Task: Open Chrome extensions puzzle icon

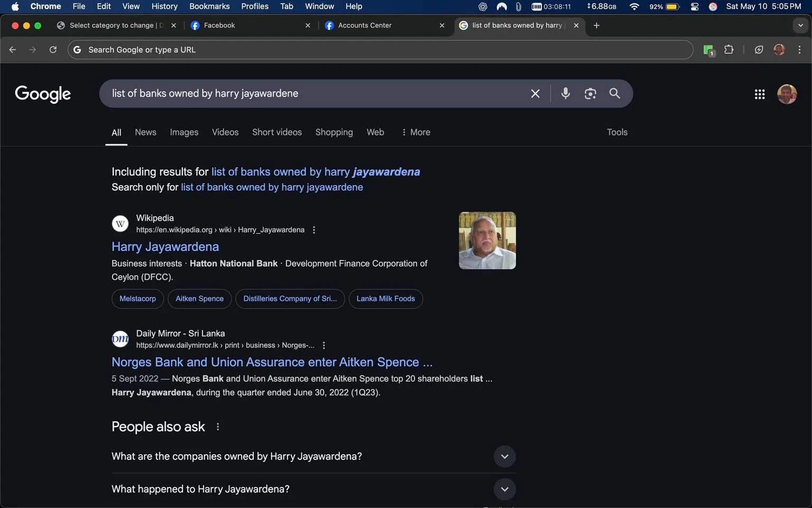Action: click(728, 50)
